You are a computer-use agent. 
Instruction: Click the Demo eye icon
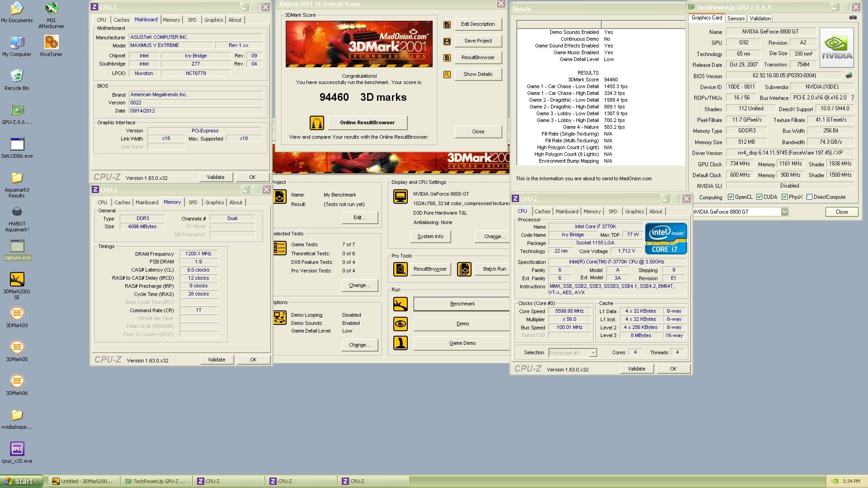pos(400,324)
